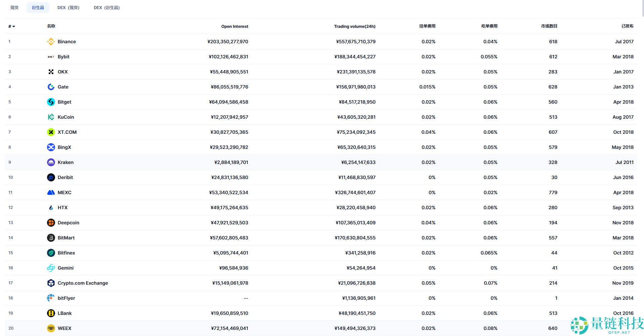Switch to the 现货 tab
Viewport: 644px width, 336px height.
(x=14, y=7)
